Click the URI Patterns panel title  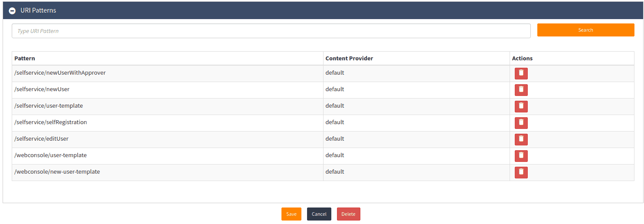[x=38, y=10]
